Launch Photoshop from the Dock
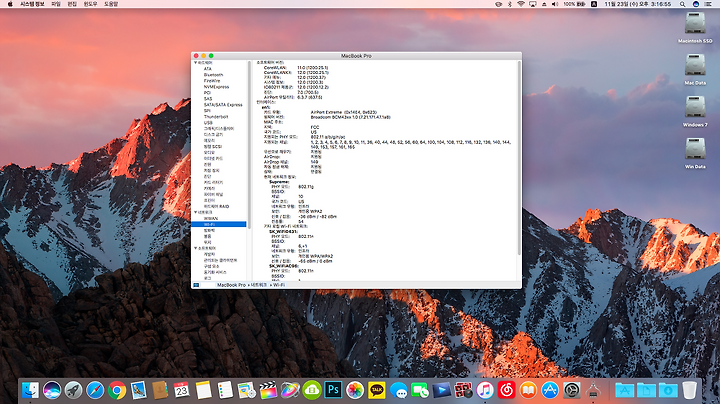Image resolution: width=720 pixels, height=404 pixels. [x=333, y=390]
